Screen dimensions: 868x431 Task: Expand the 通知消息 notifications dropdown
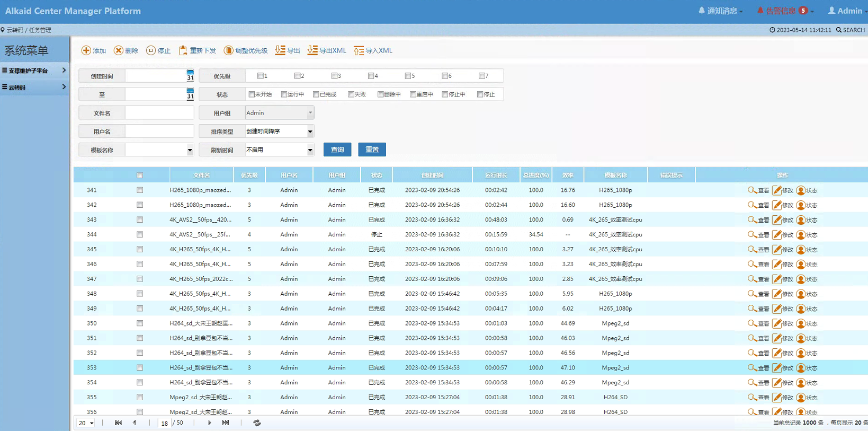pos(720,11)
